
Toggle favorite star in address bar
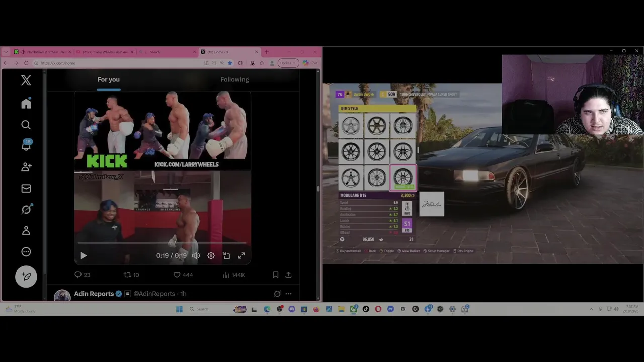click(x=230, y=63)
